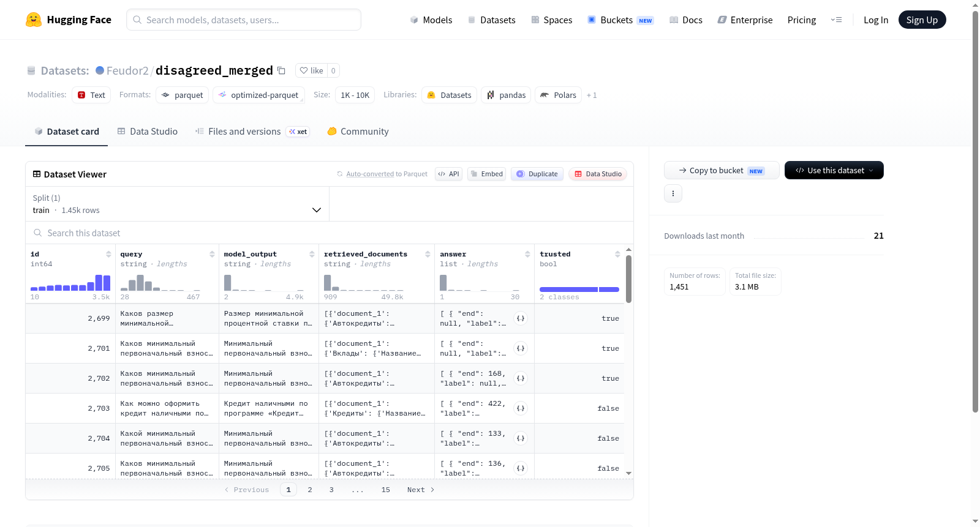Sort by the id column arrows
The width and height of the screenshot is (980, 527).
pos(108,254)
